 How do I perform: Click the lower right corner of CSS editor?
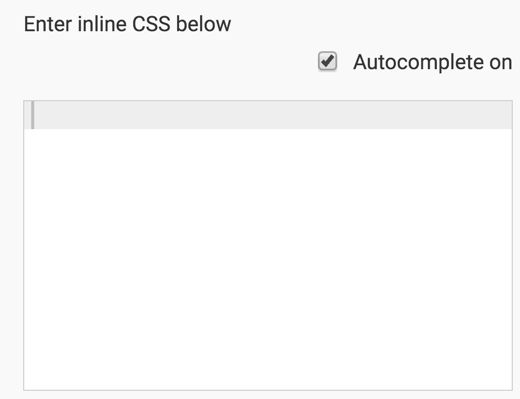coord(505,383)
